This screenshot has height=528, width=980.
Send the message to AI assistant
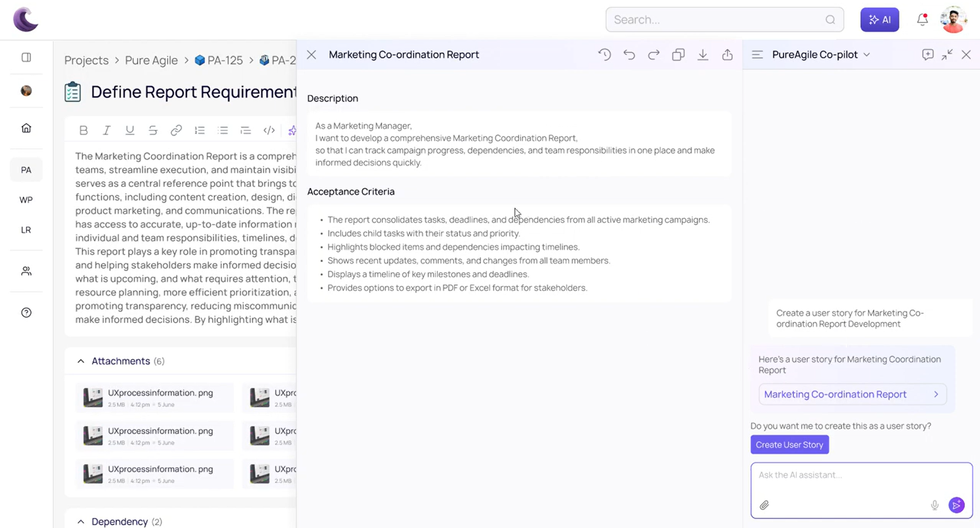pos(957,505)
